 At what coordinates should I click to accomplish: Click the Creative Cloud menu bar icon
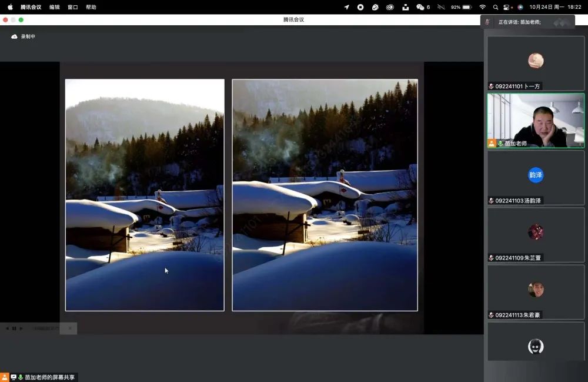click(x=390, y=7)
